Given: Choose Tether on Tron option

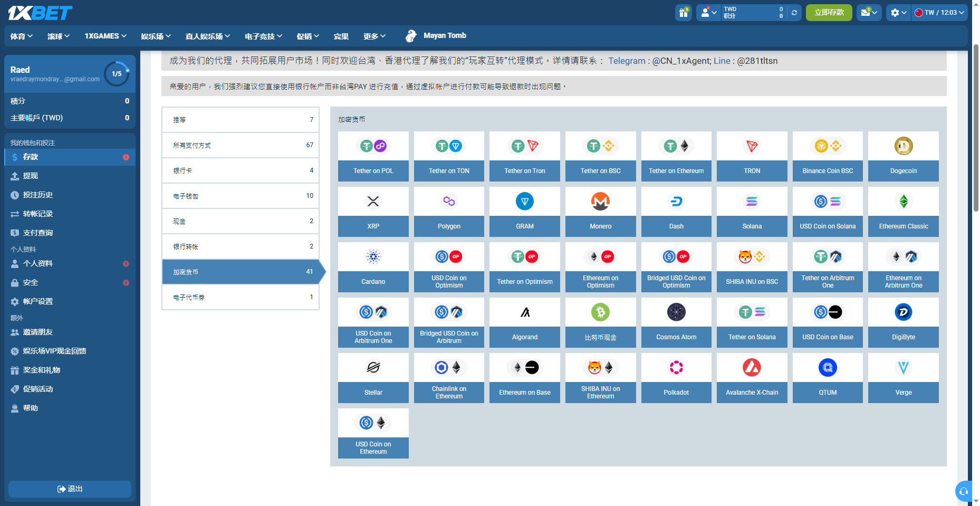Looking at the screenshot, I should coord(525,156).
